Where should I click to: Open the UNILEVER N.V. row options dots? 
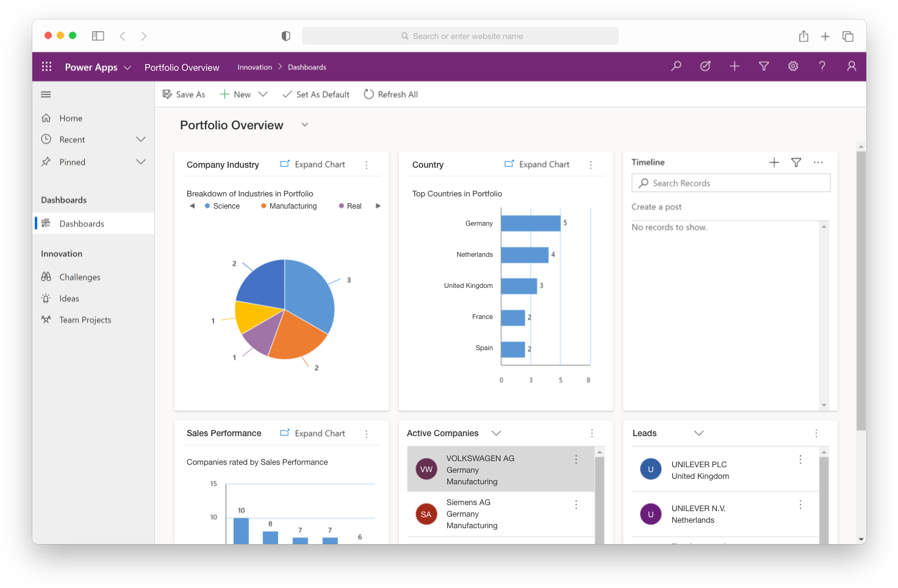800,504
